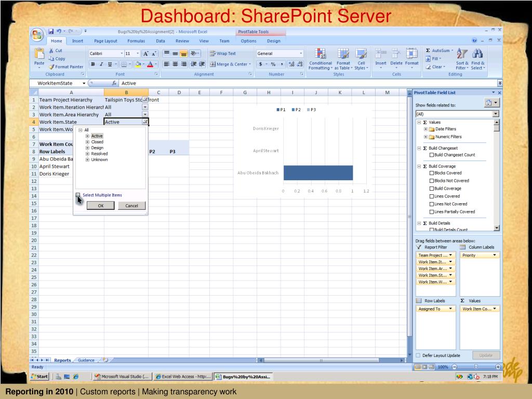The height and width of the screenshot is (399, 532).
Task: Click the Insert cells icon
Action: point(381,54)
